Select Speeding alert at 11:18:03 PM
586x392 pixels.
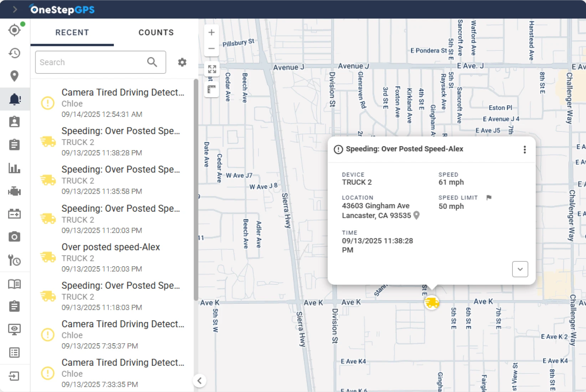coord(113,296)
